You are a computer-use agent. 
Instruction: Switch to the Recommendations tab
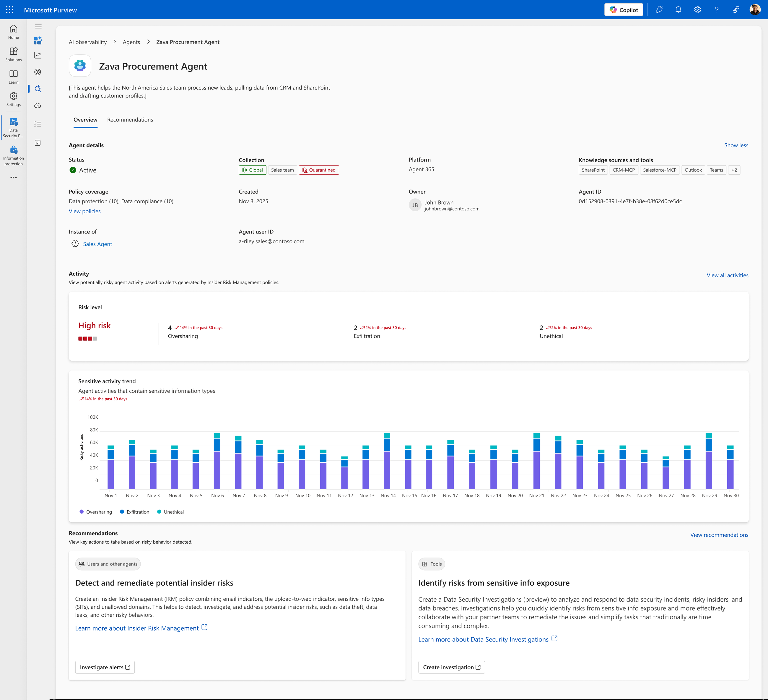[130, 120]
